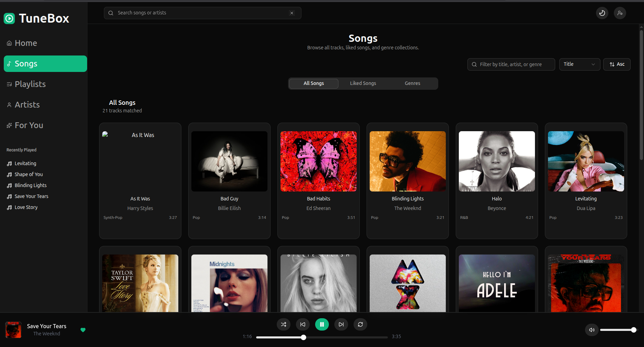Open the listening history icon top right
The image size is (644, 347).
click(x=602, y=13)
